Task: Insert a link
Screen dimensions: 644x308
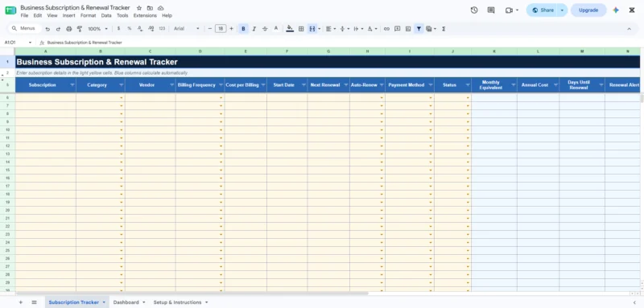Action: pyautogui.click(x=386, y=29)
